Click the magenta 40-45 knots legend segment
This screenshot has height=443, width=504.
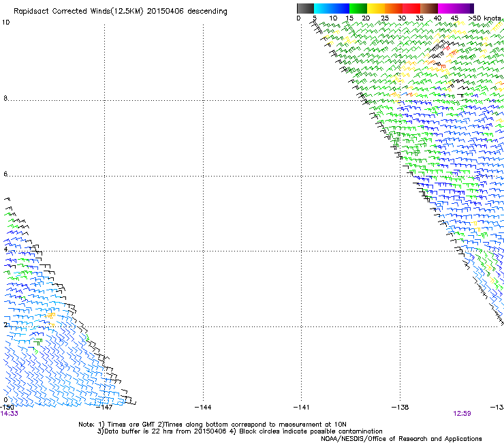point(447,8)
